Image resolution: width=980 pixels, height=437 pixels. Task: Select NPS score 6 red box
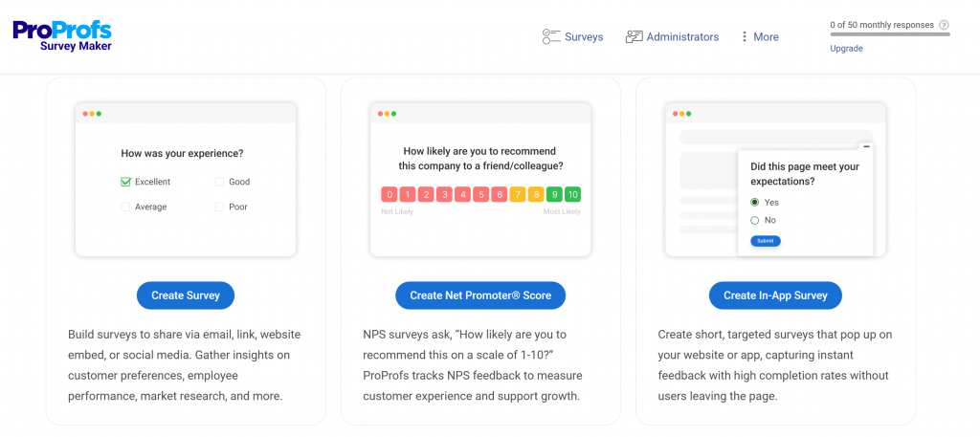(500, 194)
